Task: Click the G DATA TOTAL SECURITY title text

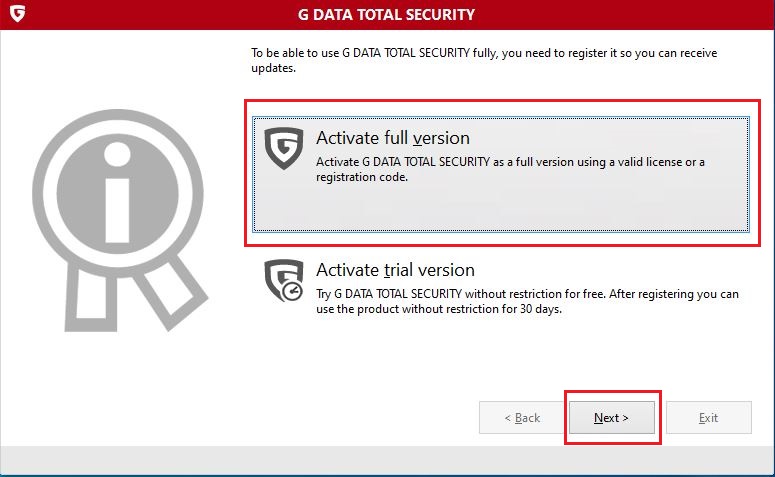Action: click(x=386, y=14)
